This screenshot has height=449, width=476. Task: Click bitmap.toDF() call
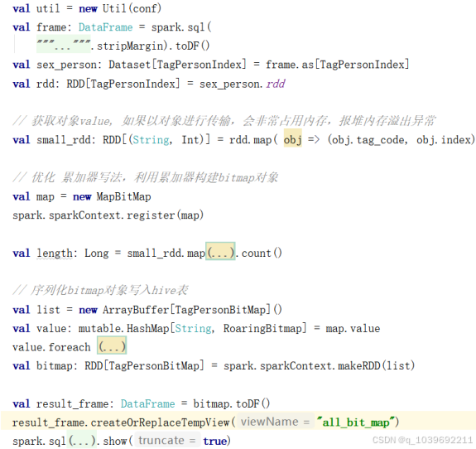pos(231,403)
